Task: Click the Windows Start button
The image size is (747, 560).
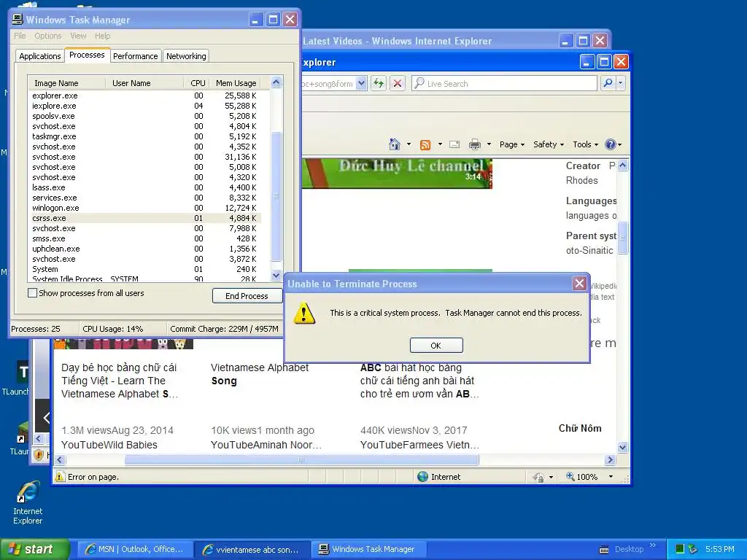Action: tap(35, 549)
